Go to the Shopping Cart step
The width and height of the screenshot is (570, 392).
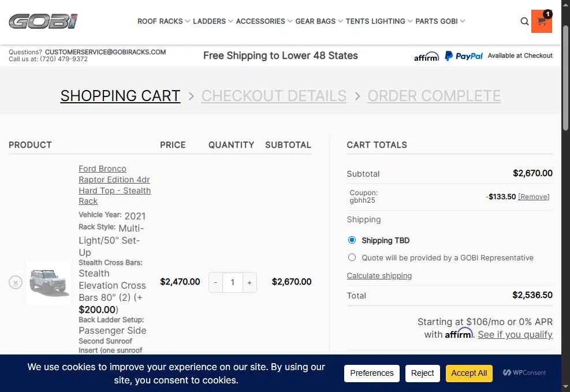(120, 96)
